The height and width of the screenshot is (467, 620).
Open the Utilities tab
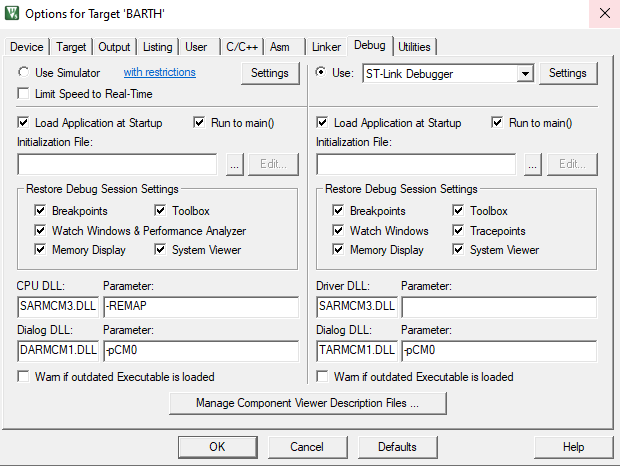click(414, 47)
